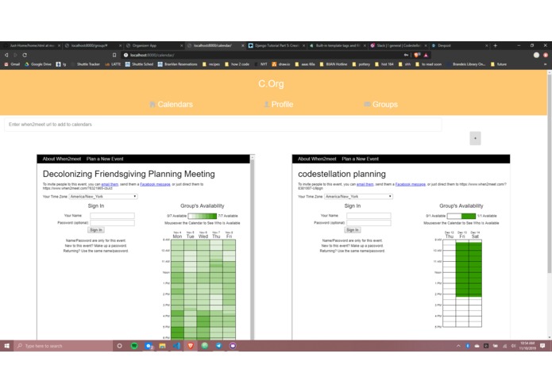Open the NYT bookmark
Screen dimensions: 552x392
point(261,64)
